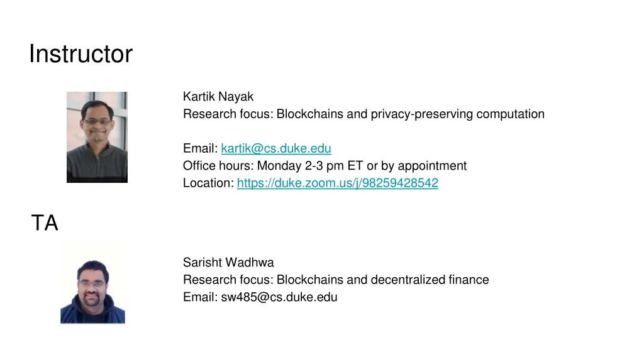
Task: Open the duke.zoom.us meeting link
Action: coord(338,183)
